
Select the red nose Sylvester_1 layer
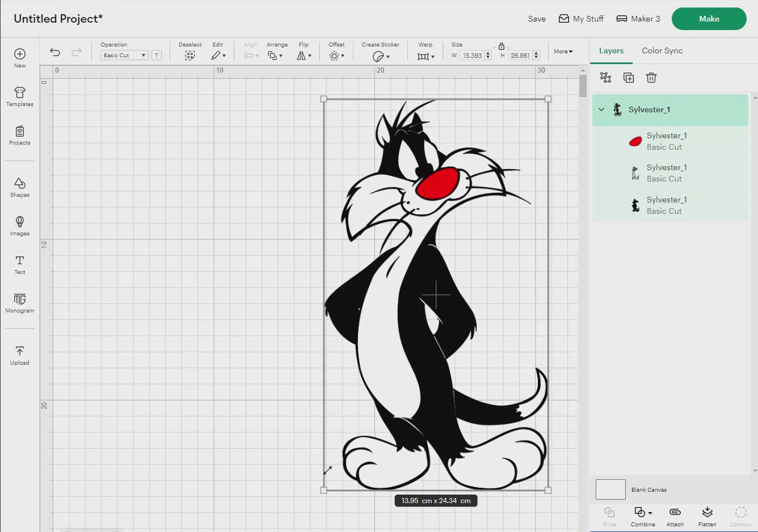click(x=670, y=141)
